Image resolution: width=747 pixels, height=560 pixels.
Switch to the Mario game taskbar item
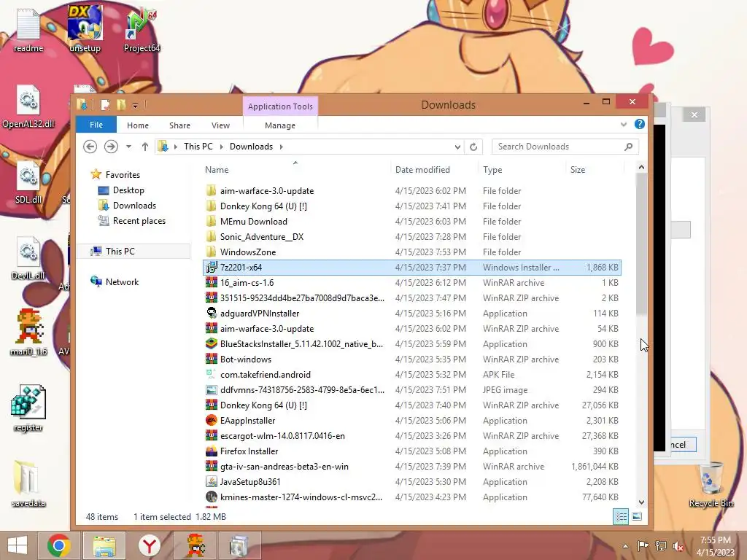[x=194, y=545]
